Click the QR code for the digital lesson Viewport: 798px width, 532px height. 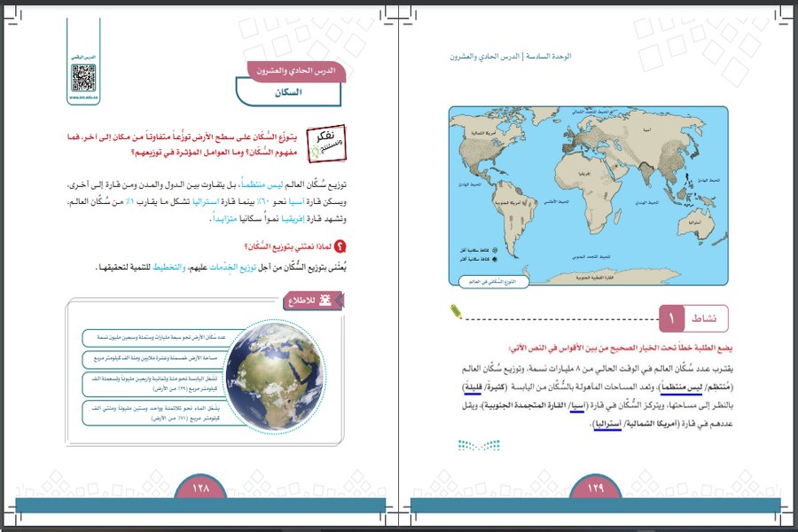(83, 78)
